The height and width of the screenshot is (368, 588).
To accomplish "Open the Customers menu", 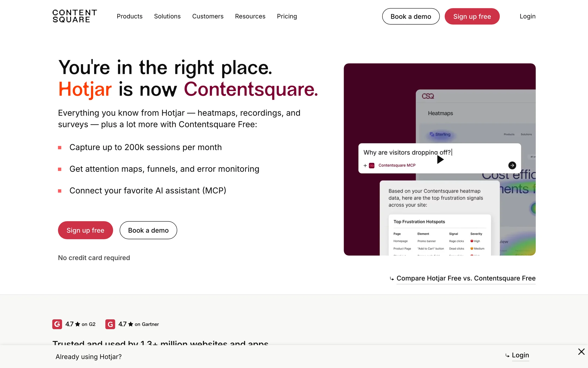I will pyautogui.click(x=208, y=16).
